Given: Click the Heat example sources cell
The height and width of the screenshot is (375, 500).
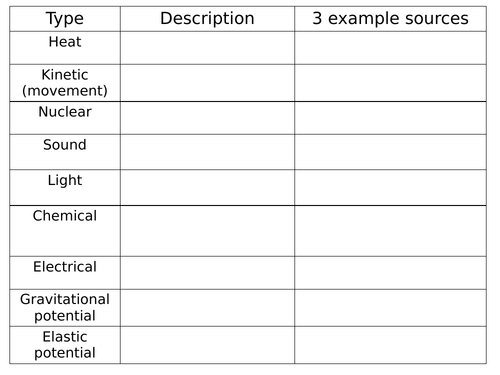Looking at the screenshot, I should [x=390, y=48].
